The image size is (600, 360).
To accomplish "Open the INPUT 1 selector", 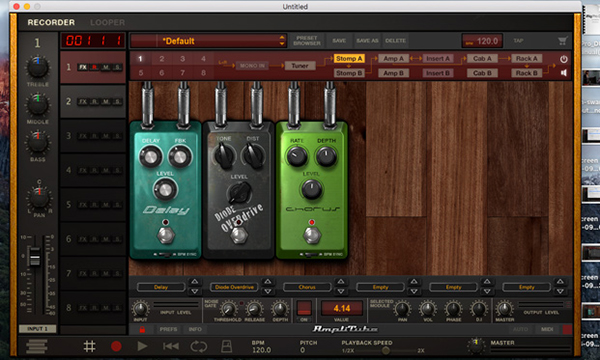I will pyautogui.click(x=38, y=329).
